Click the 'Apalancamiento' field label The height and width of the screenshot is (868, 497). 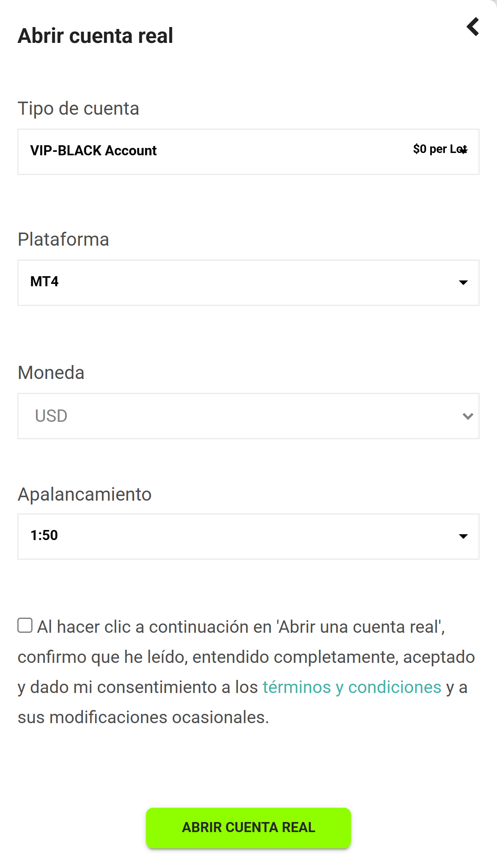(85, 494)
